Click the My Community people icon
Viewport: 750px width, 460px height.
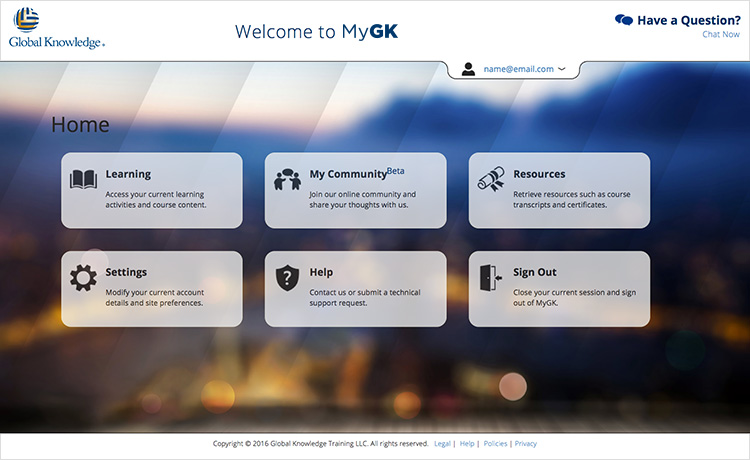coord(288,180)
